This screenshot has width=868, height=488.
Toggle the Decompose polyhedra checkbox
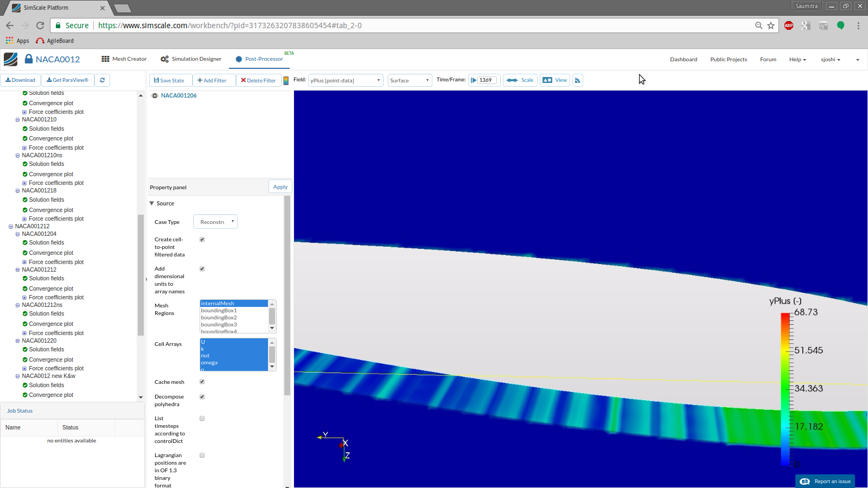click(202, 397)
